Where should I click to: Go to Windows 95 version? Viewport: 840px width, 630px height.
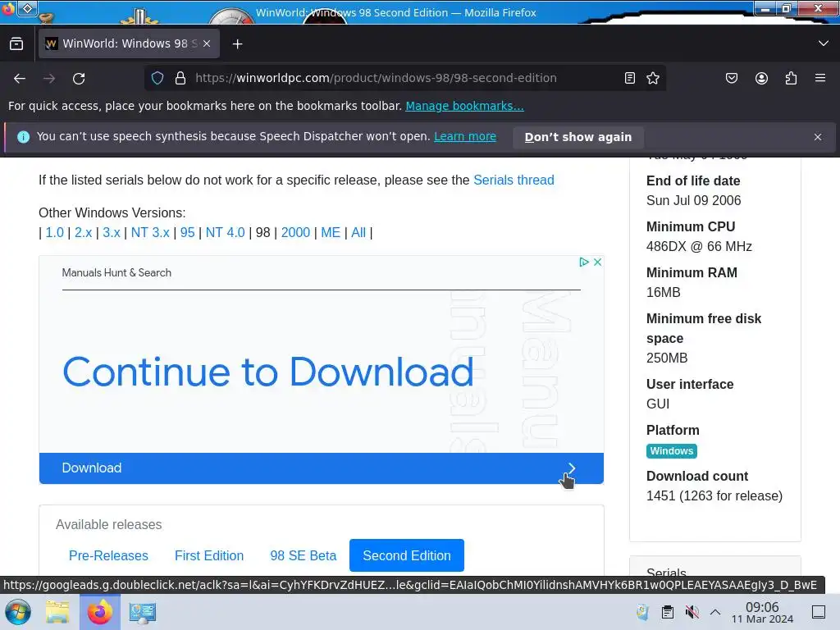click(188, 232)
